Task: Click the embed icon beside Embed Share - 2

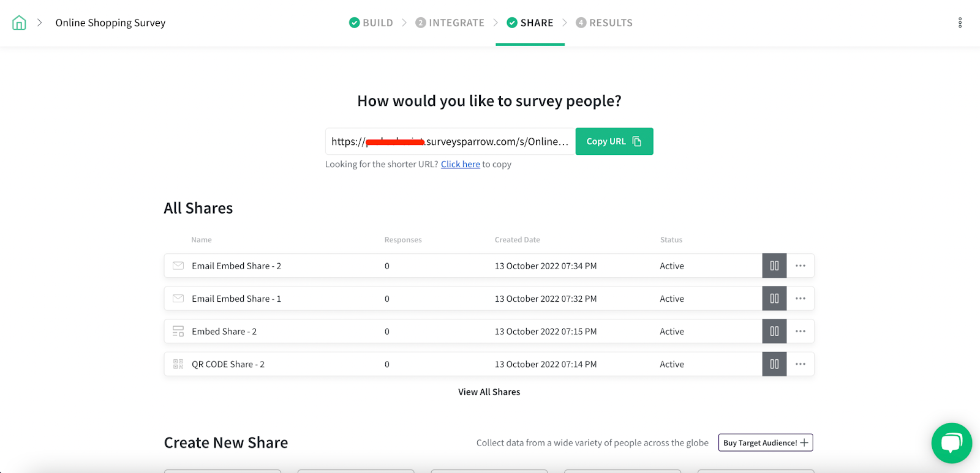Action: click(178, 331)
